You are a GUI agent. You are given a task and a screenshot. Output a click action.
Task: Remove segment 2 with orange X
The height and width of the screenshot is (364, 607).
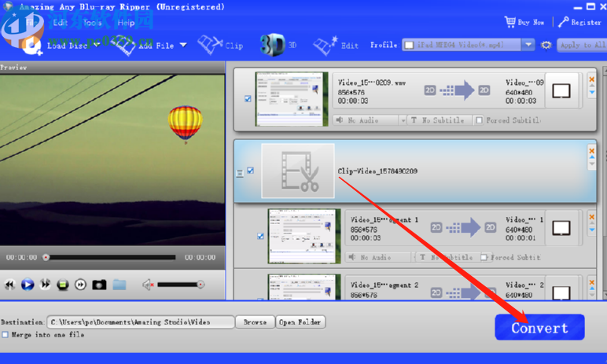591,282
